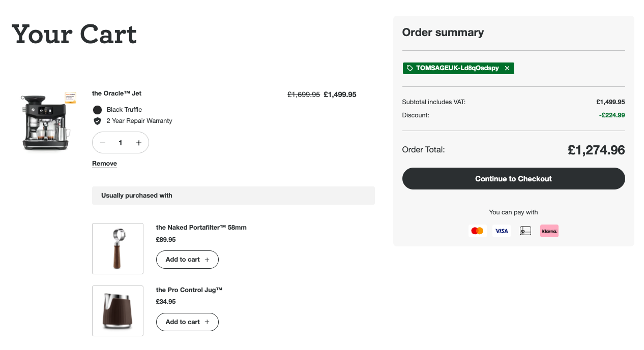This screenshot has width=644, height=350.
Task: Add the Naked Portafilter 58mm to cart
Action: pos(187,260)
